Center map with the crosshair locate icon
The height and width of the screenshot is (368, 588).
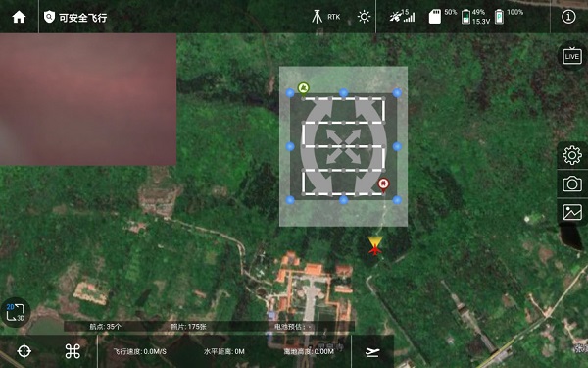[24, 351]
